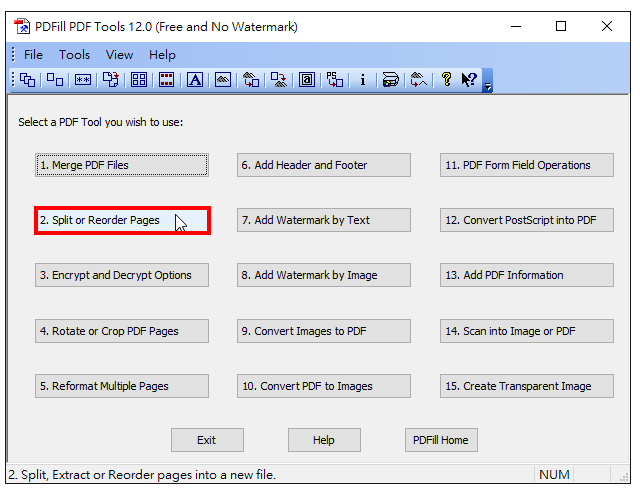Open the Help menu
The height and width of the screenshot is (491, 640).
(x=162, y=55)
